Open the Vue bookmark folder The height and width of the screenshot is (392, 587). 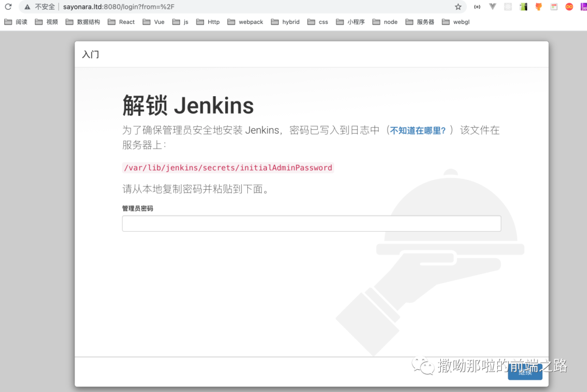(153, 22)
